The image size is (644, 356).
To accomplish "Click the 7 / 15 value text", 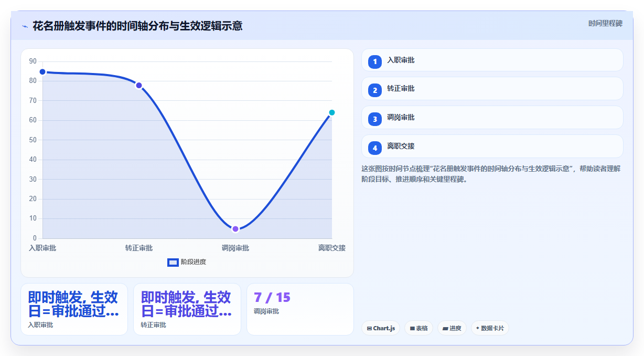I will (272, 297).
